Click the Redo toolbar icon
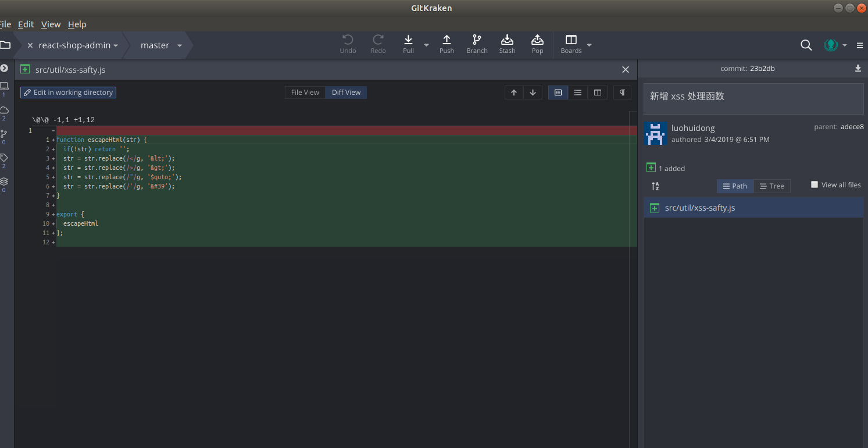868x448 pixels. 378,40
